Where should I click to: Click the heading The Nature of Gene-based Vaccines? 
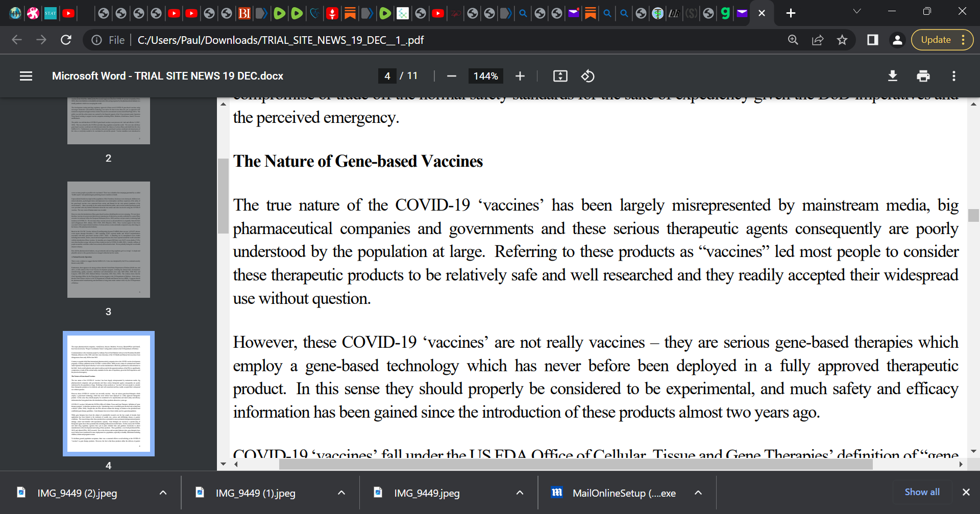[x=358, y=161]
